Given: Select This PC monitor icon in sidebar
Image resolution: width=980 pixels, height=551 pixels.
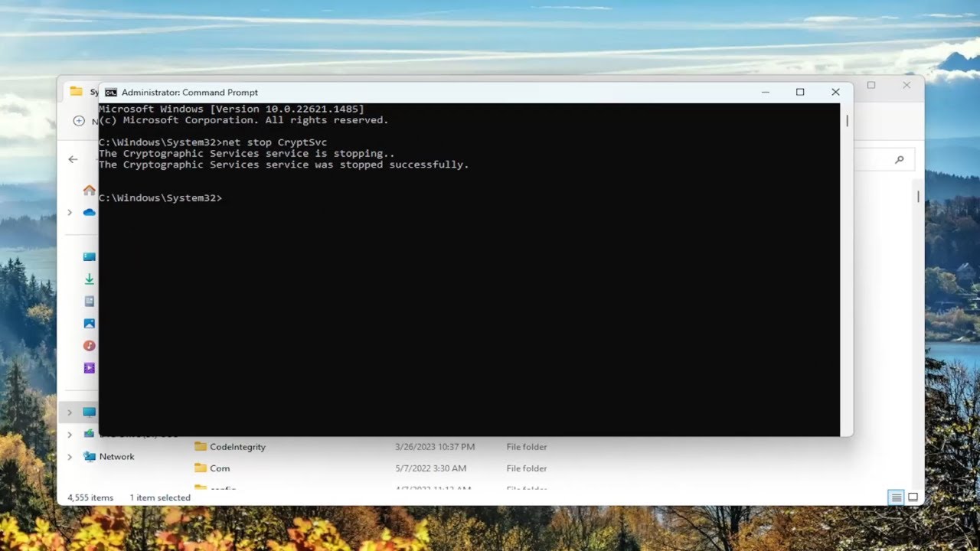Looking at the screenshot, I should click(90, 412).
